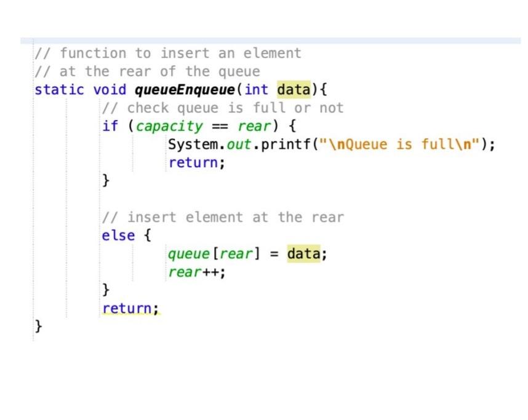
Task: Click the else keyword
Action: pos(118,235)
